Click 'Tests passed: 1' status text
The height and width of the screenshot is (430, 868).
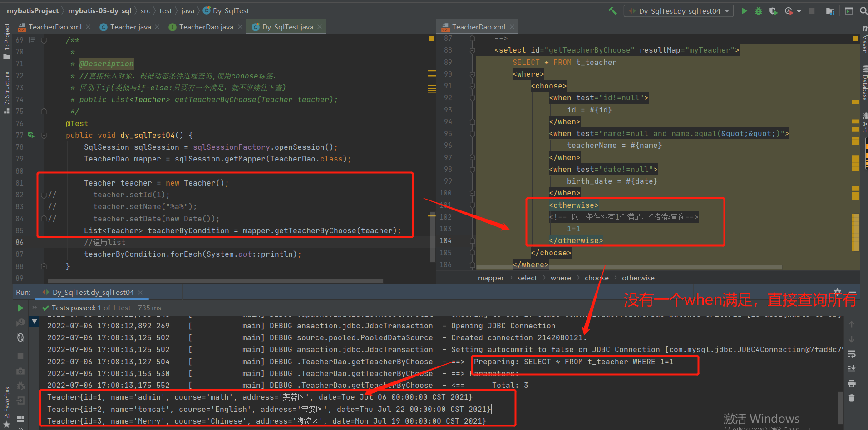click(76, 308)
